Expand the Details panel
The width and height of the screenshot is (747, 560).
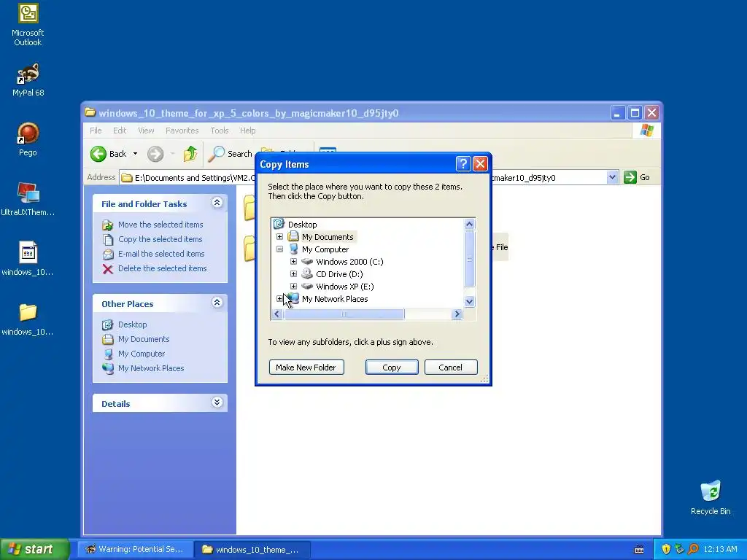217,402
